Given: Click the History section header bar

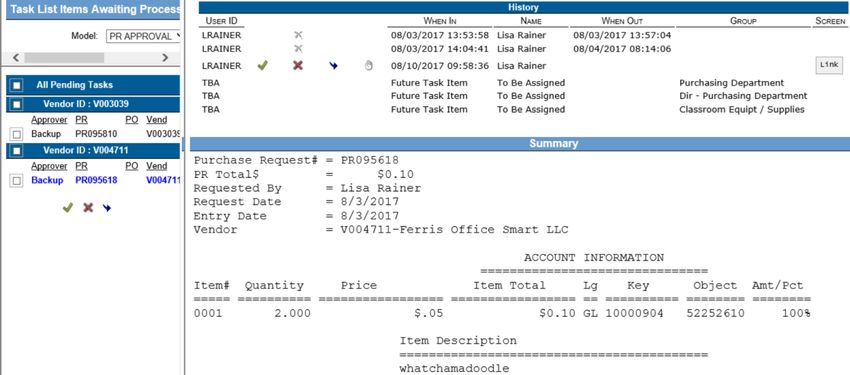Looking at the screenshot, I should click(x=523, y=8).
